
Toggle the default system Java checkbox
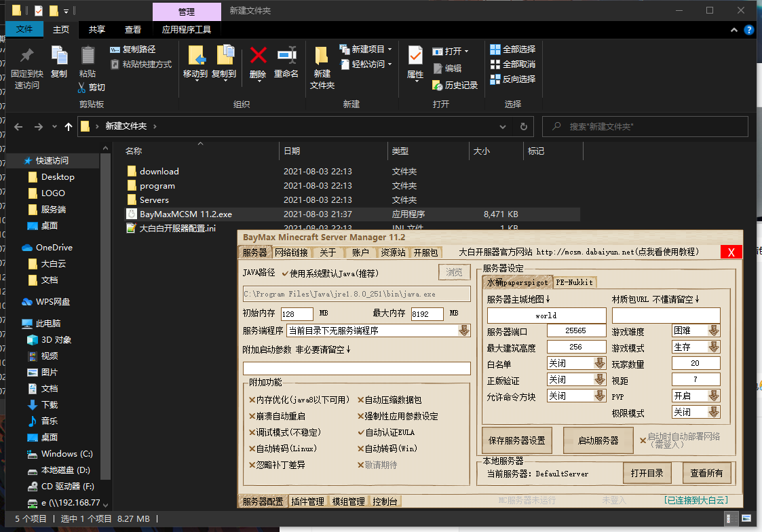pos(285,273)
